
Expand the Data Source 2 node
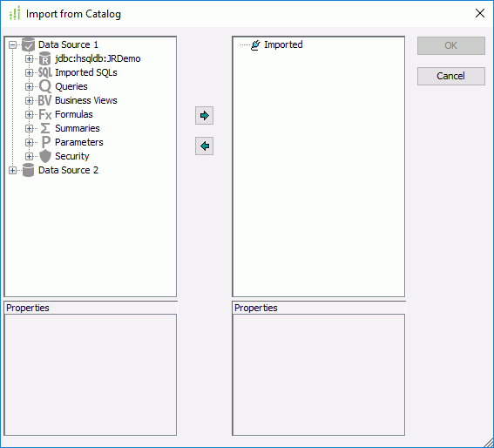coord(12,170)
